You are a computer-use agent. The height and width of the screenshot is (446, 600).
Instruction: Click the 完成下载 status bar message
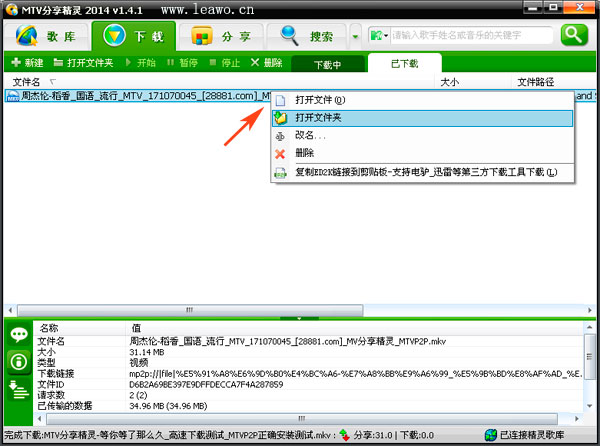click(170, 435)
